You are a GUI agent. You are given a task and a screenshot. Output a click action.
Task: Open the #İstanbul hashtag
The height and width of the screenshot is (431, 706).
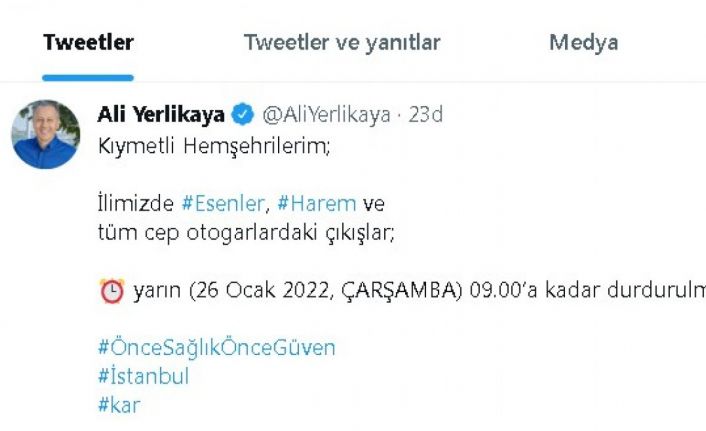(x=143, y=376)
